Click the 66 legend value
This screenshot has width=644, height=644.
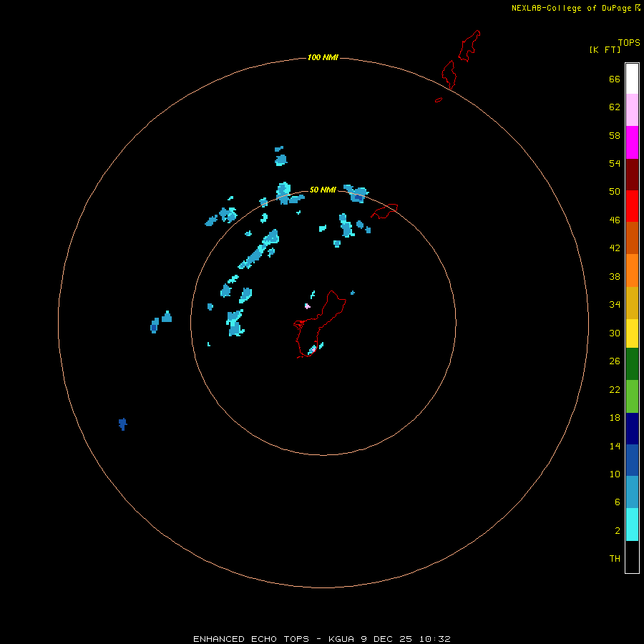click(615, 79)
